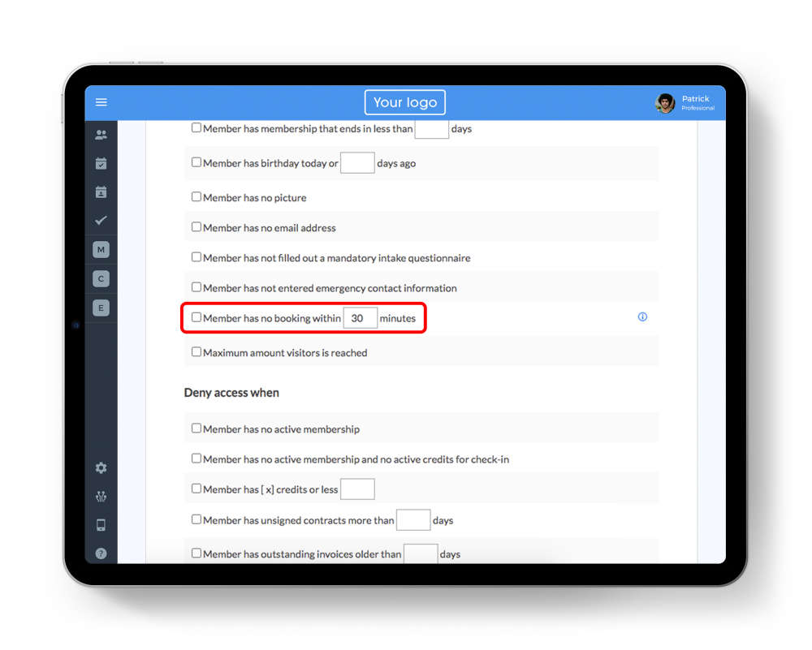Click the Your logo button
The image size is (812, 650).
(405, 102)
